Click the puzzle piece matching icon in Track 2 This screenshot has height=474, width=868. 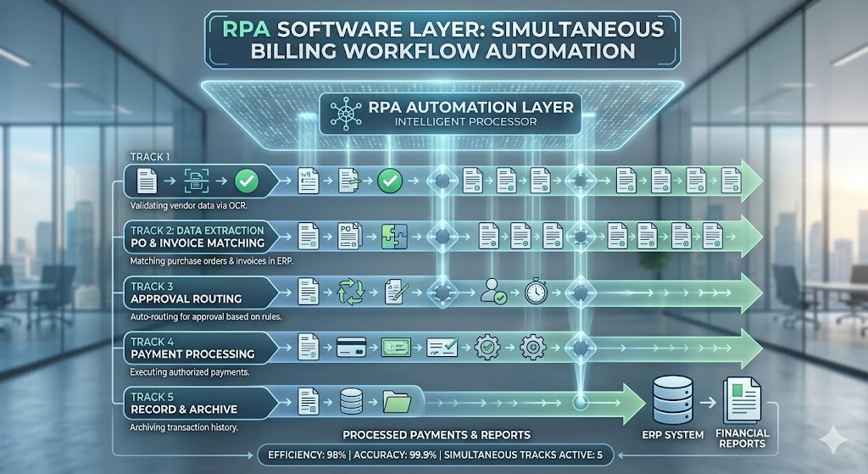pyautogui.click(x=394, y=237)
